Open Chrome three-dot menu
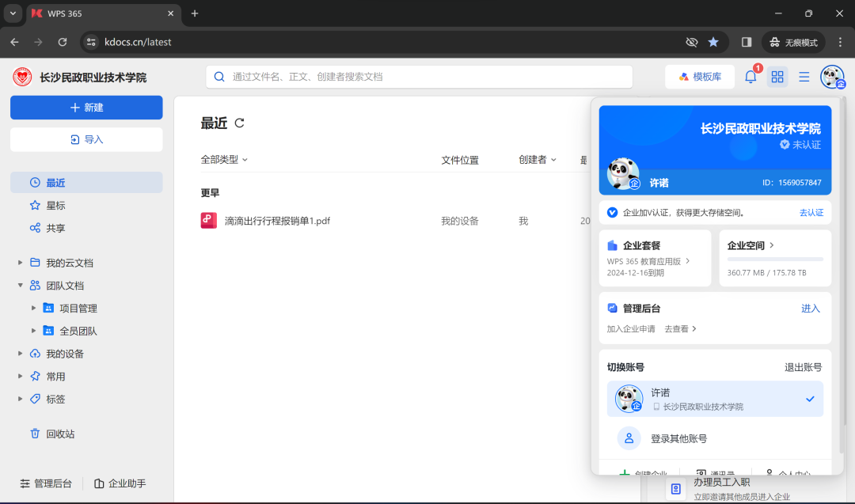855x504 pixels. coord(840,42)
